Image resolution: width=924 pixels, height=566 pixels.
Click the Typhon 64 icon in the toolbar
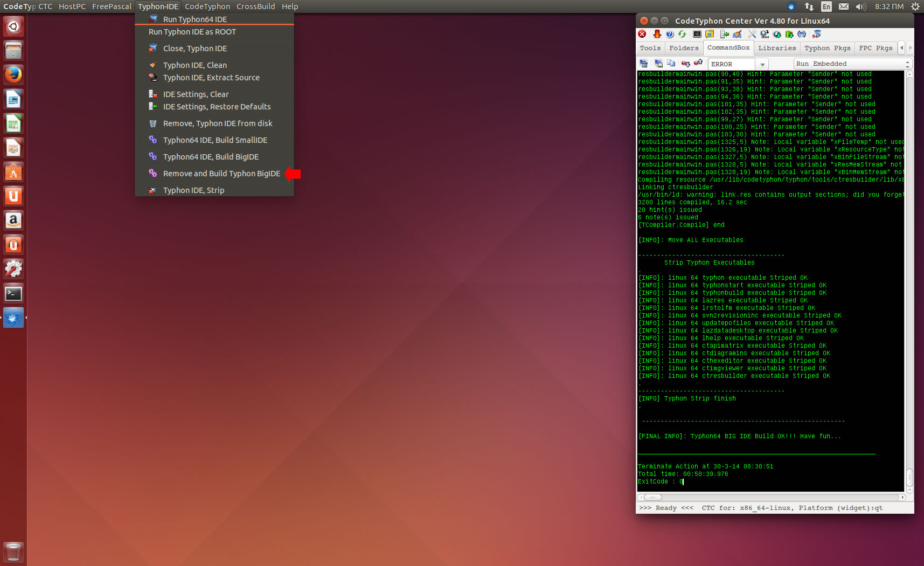coord(816,34)
